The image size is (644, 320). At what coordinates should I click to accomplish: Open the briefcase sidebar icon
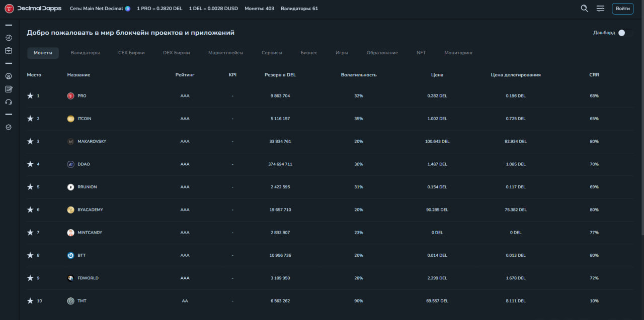coord(9,50)
